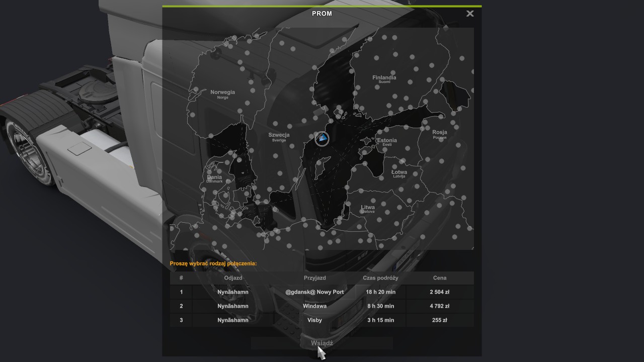Close the PROM ferry dialog
This screenshot has width=644, height=362.
(x=470, y=14)
